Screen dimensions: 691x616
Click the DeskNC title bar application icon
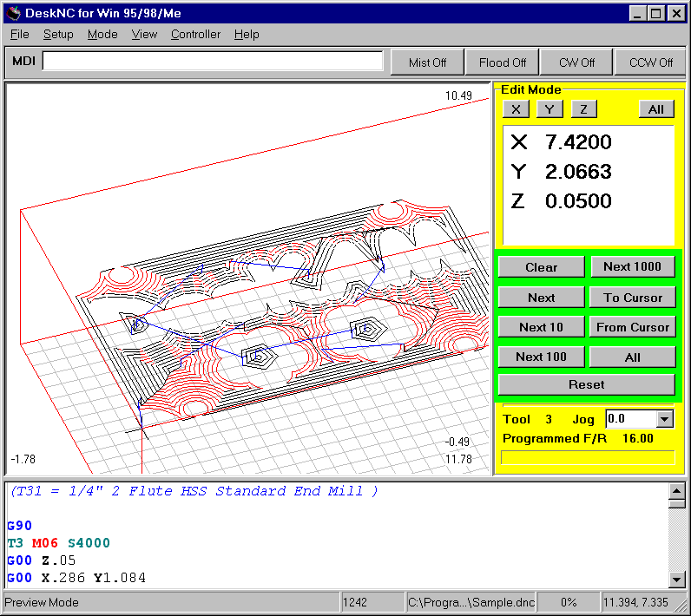[x=13, y=13]
